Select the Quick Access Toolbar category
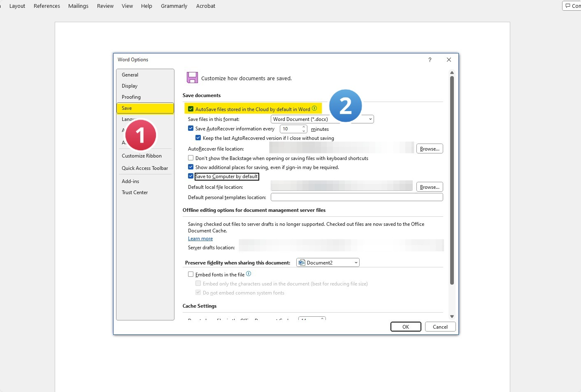 pos(145,168)
